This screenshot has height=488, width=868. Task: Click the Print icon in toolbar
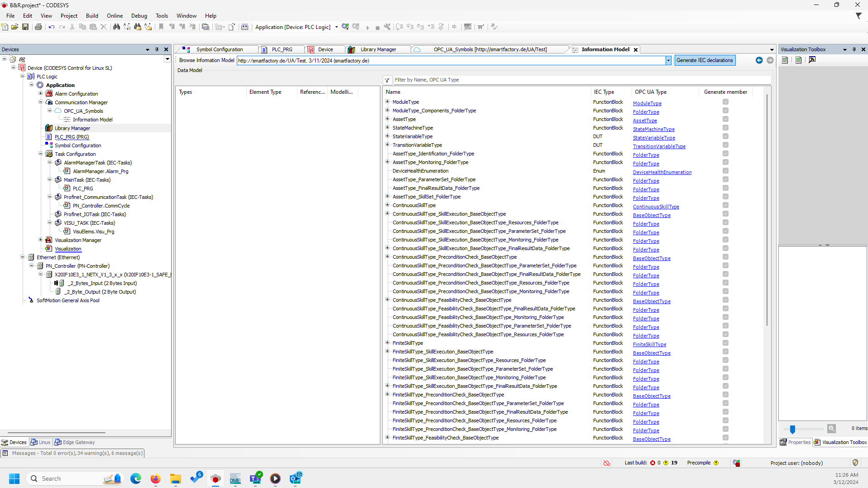38,27
